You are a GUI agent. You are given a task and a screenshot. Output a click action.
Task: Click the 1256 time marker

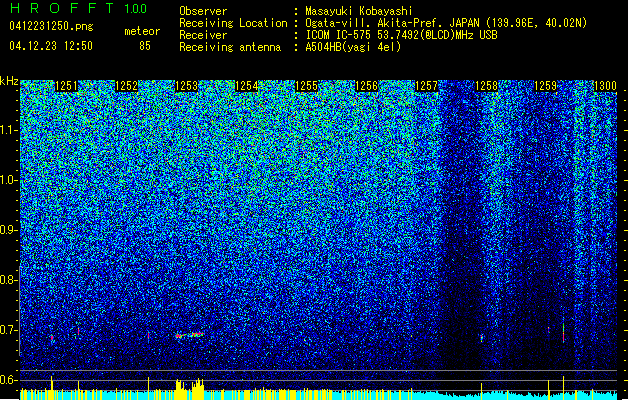366,86
